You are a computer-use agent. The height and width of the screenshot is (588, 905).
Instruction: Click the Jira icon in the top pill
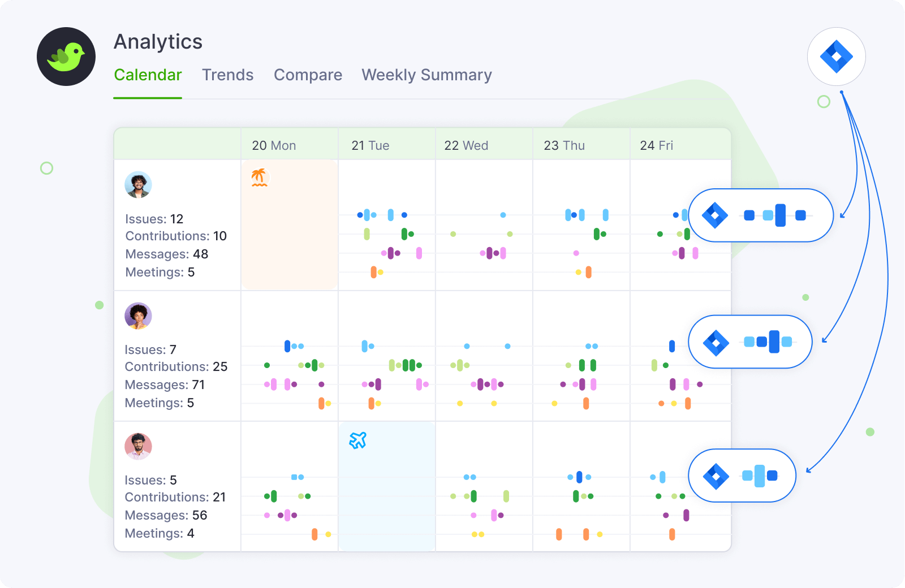(715, 215)
